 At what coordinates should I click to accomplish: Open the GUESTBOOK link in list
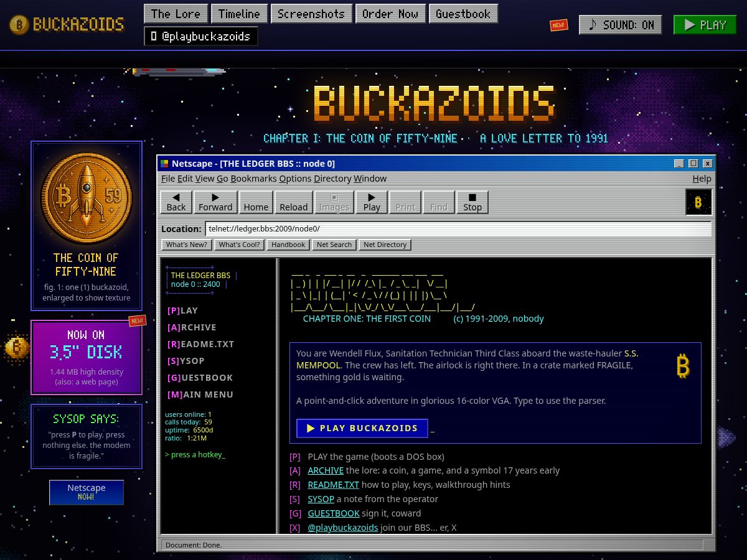point(334,513)
